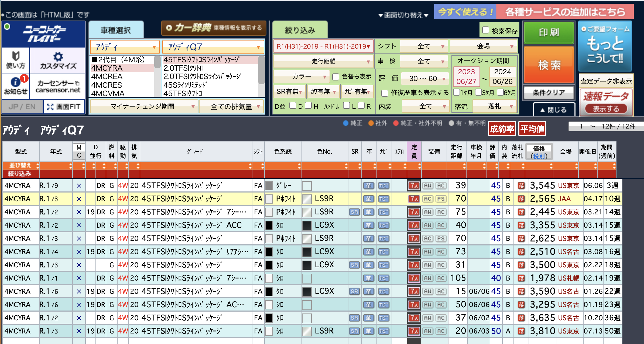The width and height of the screenshot is (644, 344).
Task: Click the 価格 column sort arrows
Action: (551, 166)
